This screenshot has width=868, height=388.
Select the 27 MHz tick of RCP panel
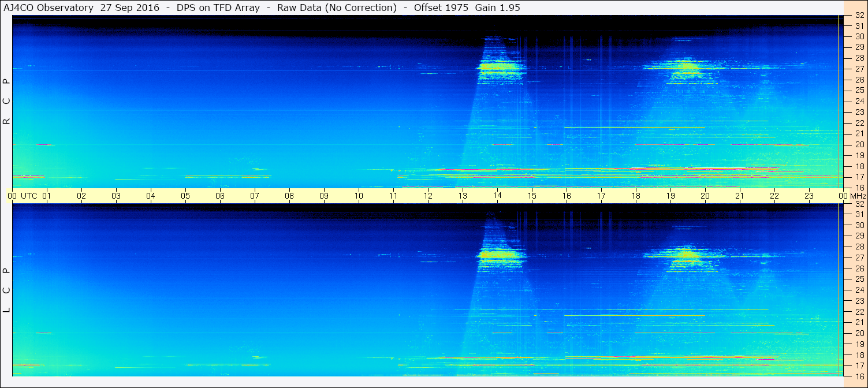(859, 69)
